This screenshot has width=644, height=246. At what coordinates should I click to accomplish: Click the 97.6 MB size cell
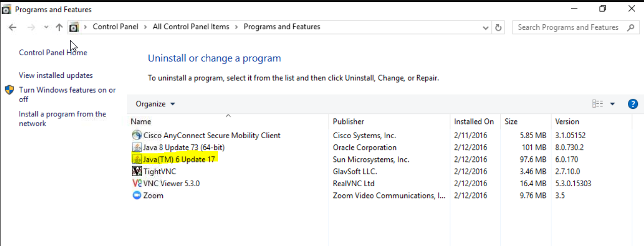(532, 159)
